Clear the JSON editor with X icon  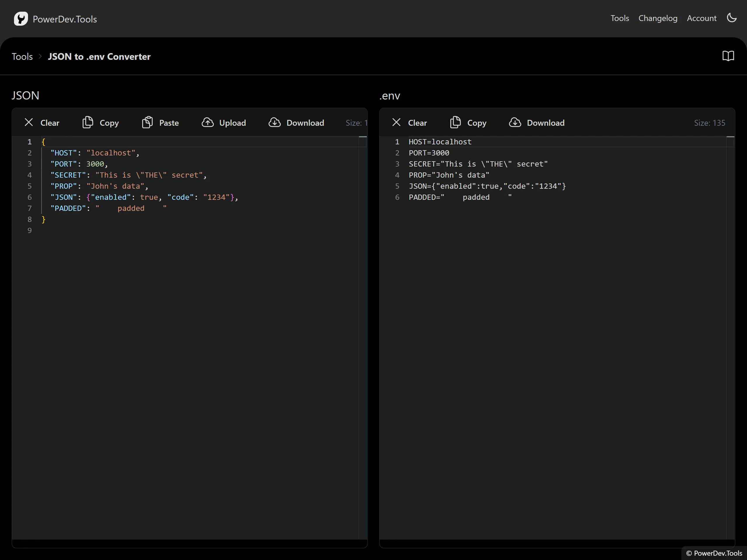pos(29,123)
